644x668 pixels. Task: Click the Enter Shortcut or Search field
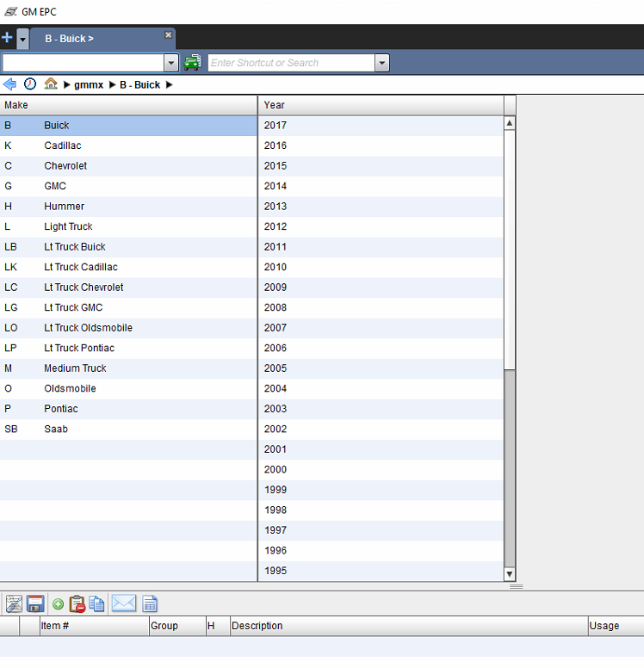(x=291, y=63)
